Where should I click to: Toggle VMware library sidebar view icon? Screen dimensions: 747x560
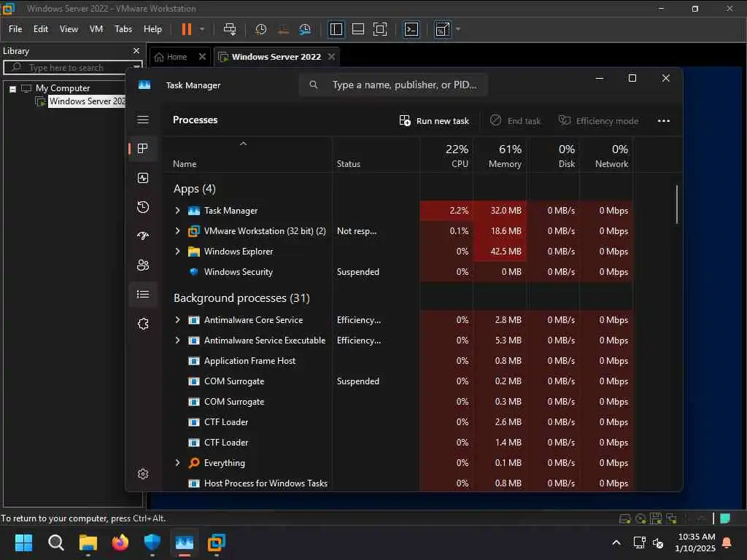click(x=336, y=29)
